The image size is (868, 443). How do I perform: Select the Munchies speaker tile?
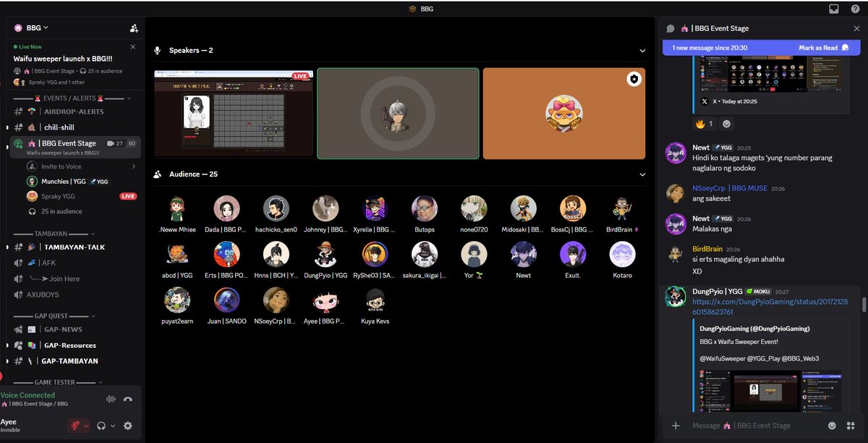[x=398, y=113]
